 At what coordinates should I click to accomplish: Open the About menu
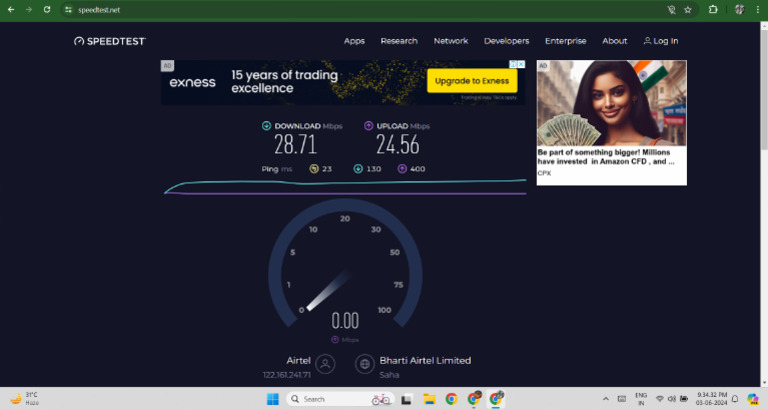(615, 41)
